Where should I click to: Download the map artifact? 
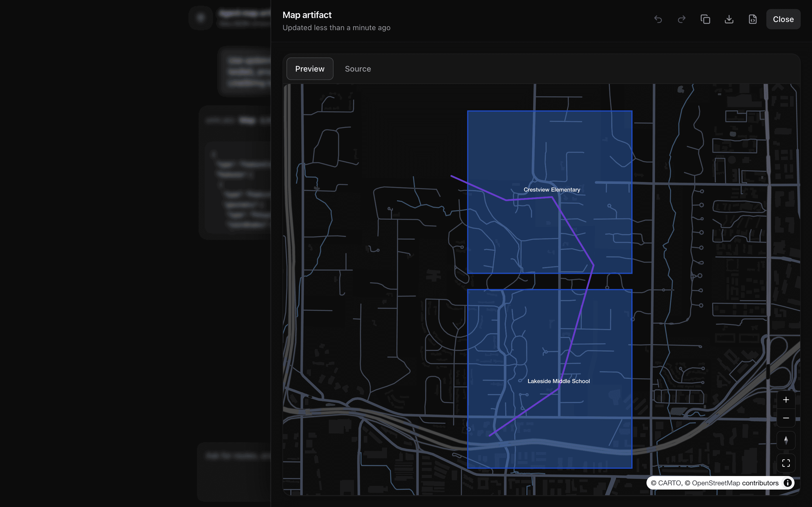pos(729,19)
